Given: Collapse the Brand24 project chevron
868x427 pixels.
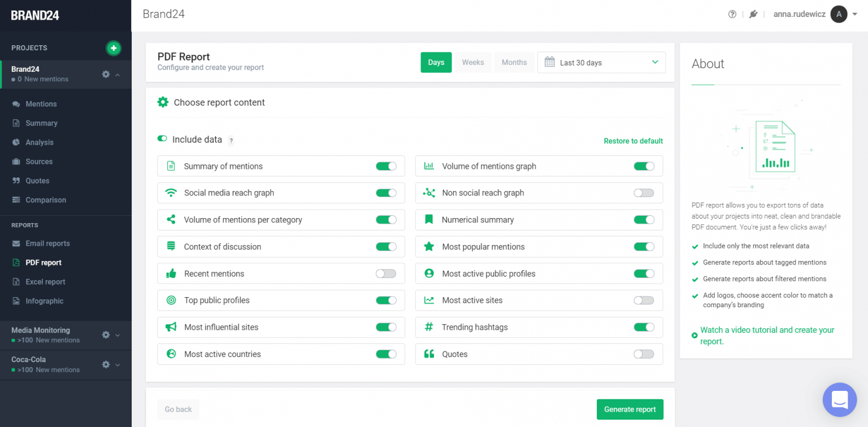Looking at the screenshot, I should tap(118, 75).
